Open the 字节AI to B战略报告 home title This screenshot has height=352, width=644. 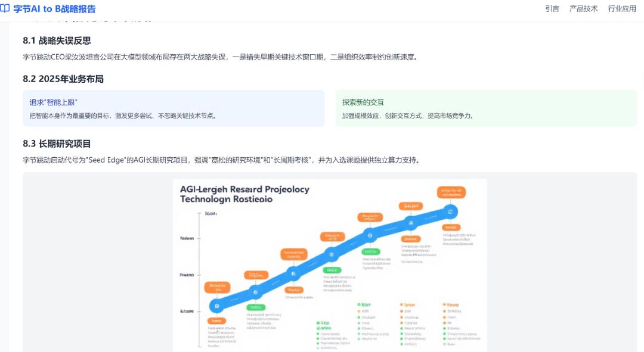point(54,9)
